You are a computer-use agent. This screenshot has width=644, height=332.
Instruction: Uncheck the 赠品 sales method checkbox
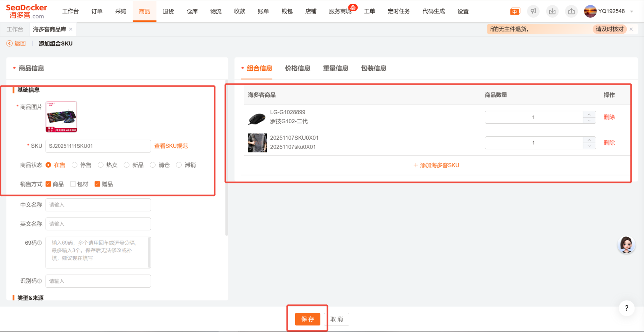tap(97, 184)
